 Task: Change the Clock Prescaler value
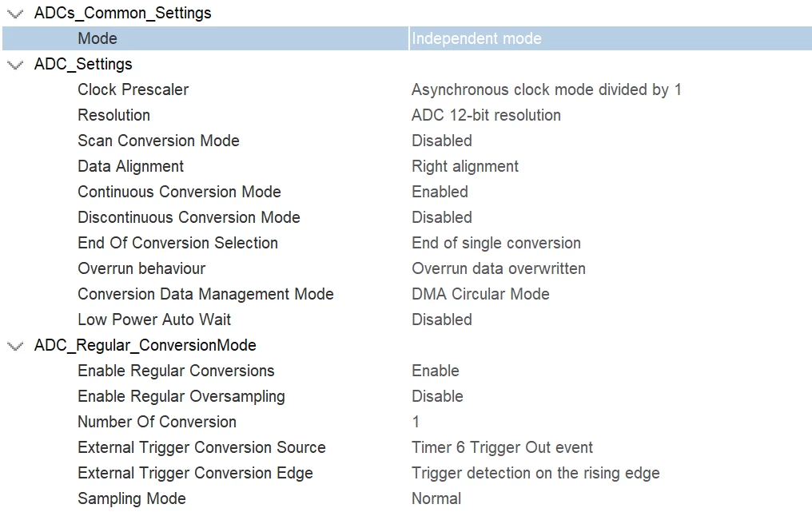pos(546,89)
